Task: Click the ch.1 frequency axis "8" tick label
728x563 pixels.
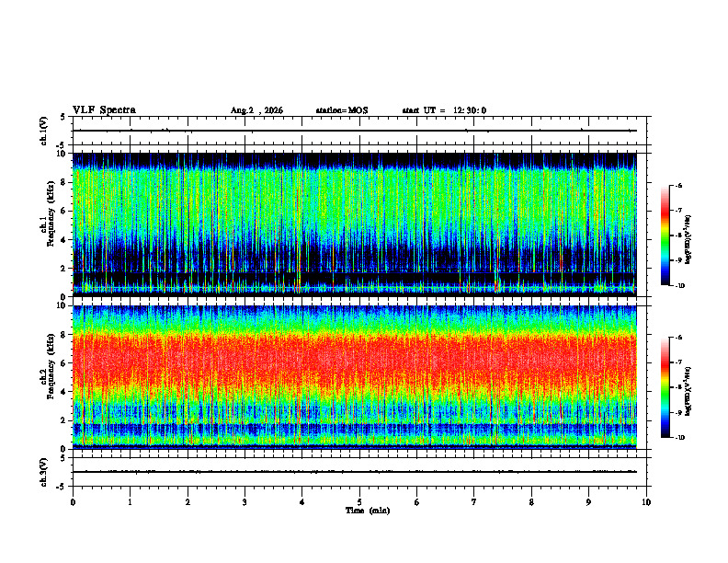Action: tap(63, 182)
